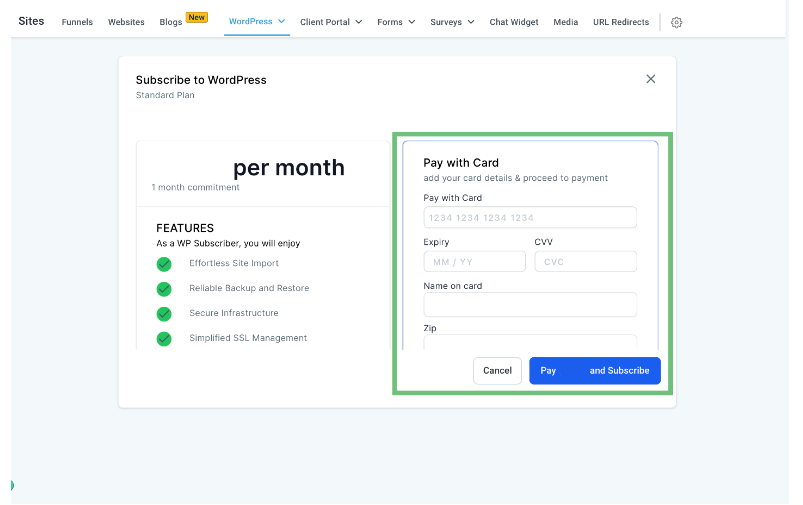Click the Name on card field
The height and width of the screenshot is (505, 803).
pyautogui.click(x=530, y=304)
